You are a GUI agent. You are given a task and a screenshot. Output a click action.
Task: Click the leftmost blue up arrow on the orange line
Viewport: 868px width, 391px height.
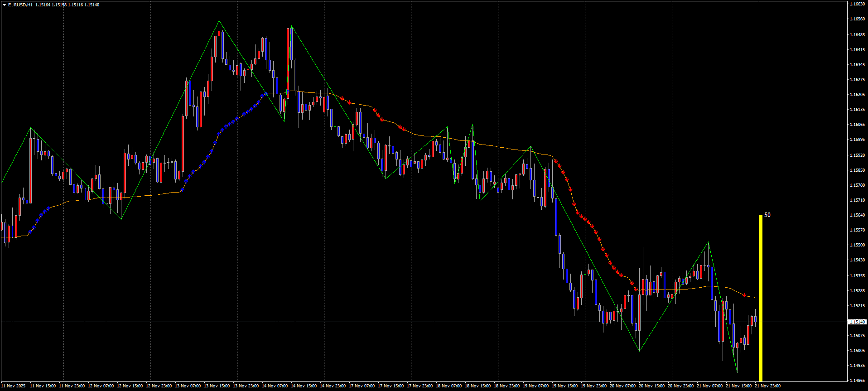30,232
